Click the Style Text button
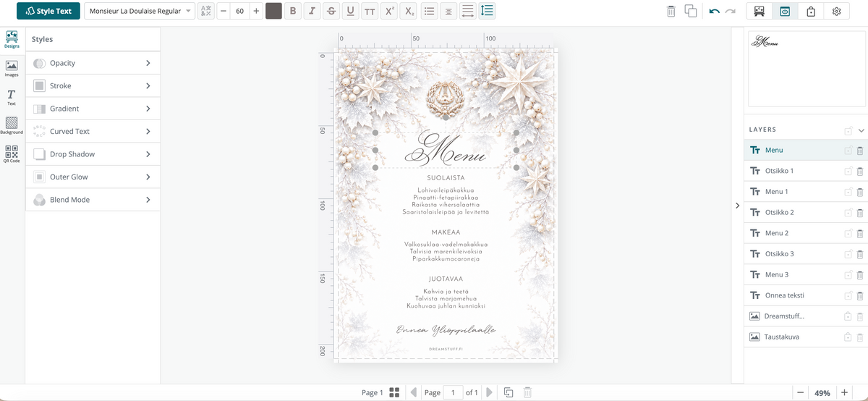The height and width of the screenshot is (401, 868). click(48, 11)
